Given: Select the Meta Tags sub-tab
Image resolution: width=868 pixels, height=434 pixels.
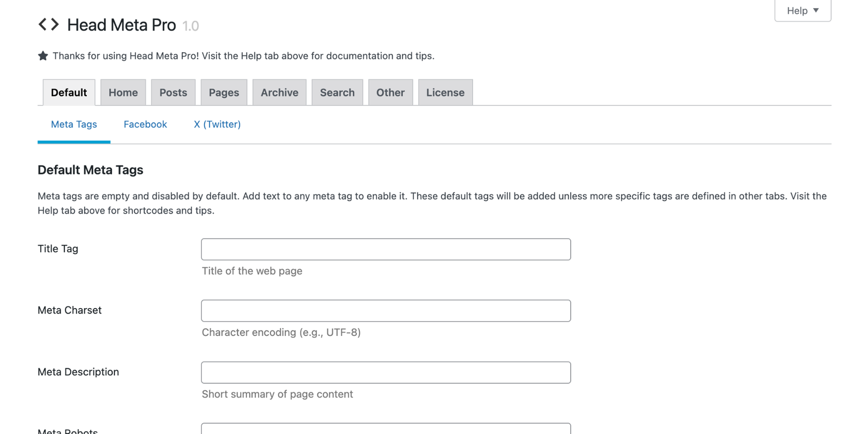Looking at the screenshot, I should click(x=74, y=124).
